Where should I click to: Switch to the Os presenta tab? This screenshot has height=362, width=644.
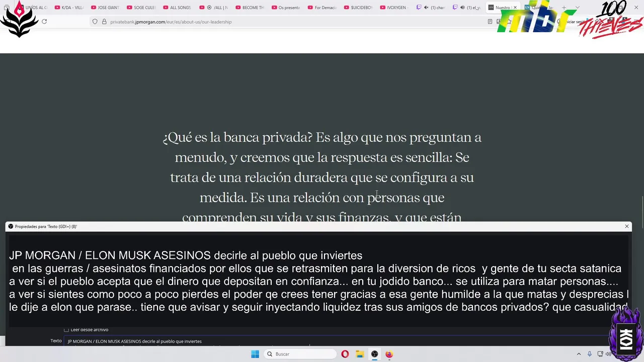pos(286,8)
